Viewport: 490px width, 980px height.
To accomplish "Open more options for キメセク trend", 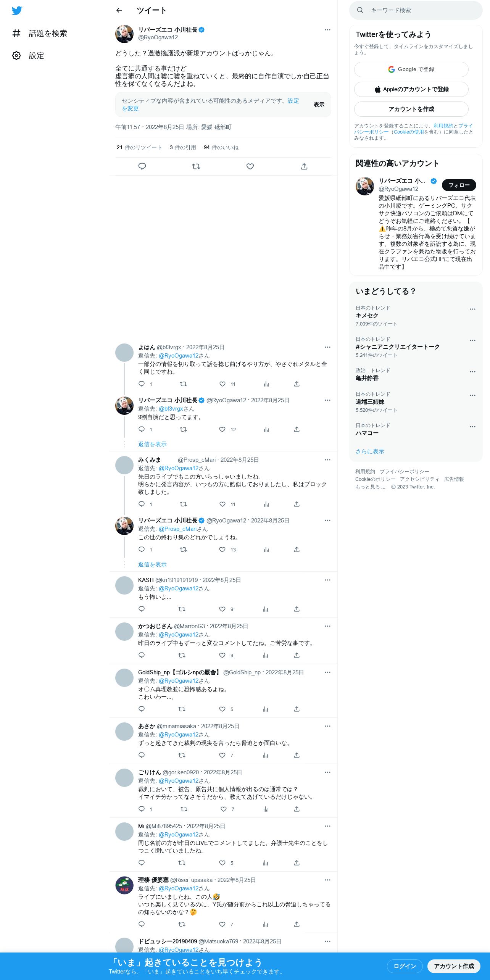I will point(472,309).
